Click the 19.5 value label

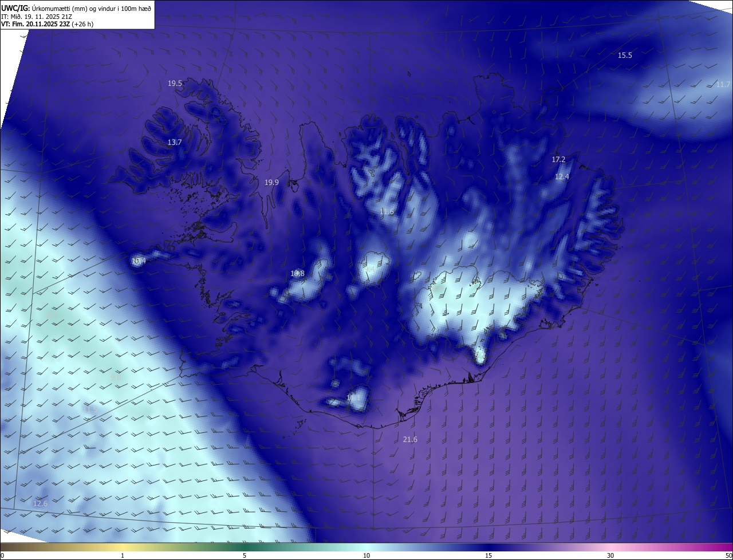175,84
